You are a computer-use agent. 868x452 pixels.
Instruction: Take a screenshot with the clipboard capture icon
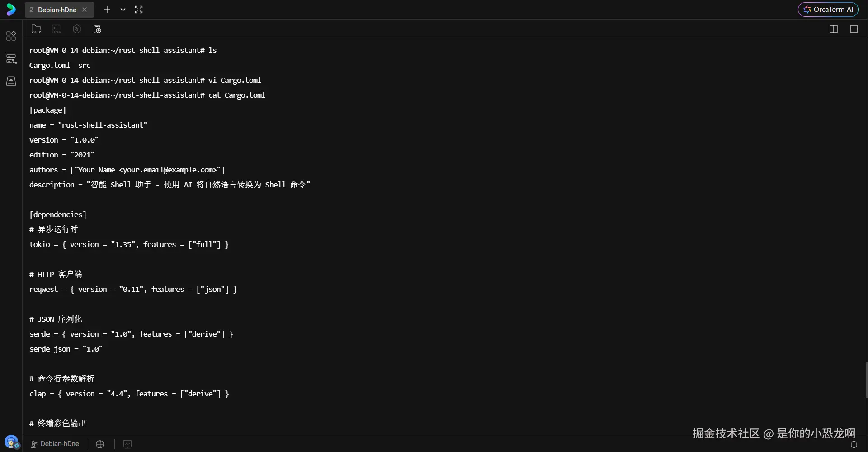click(97, 29)
